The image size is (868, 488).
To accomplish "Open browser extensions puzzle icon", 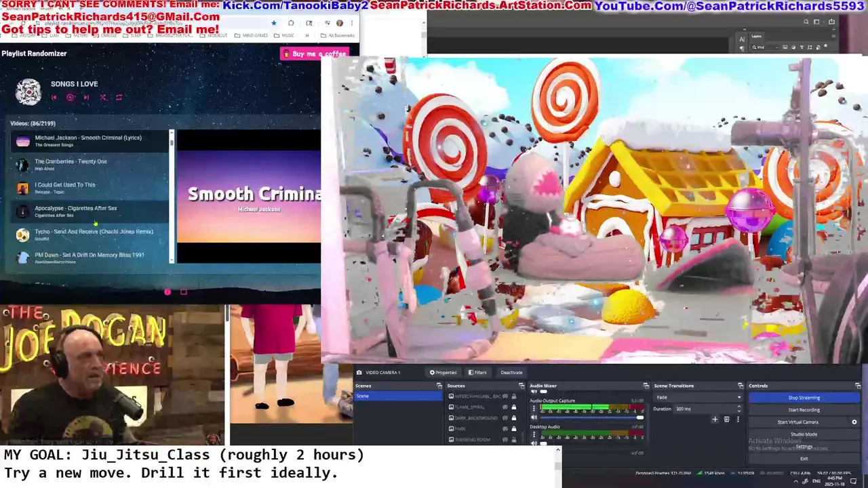I will pyautogui.click(x=291, y=23).
